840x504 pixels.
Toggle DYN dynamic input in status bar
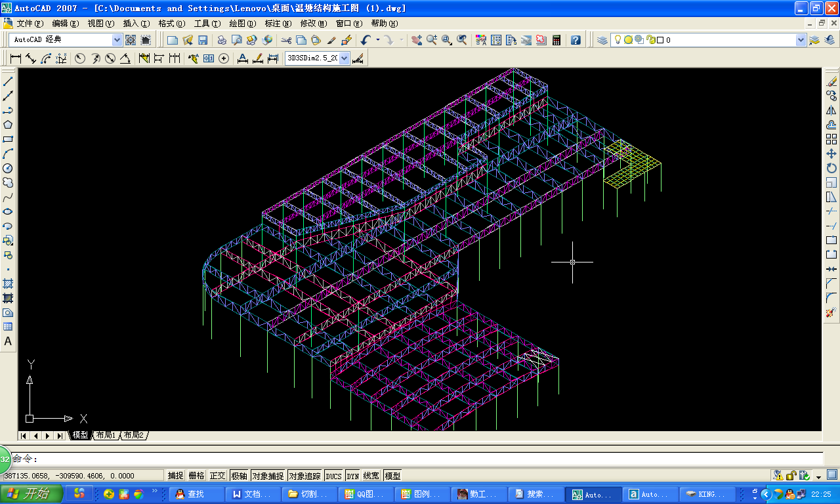353,476
